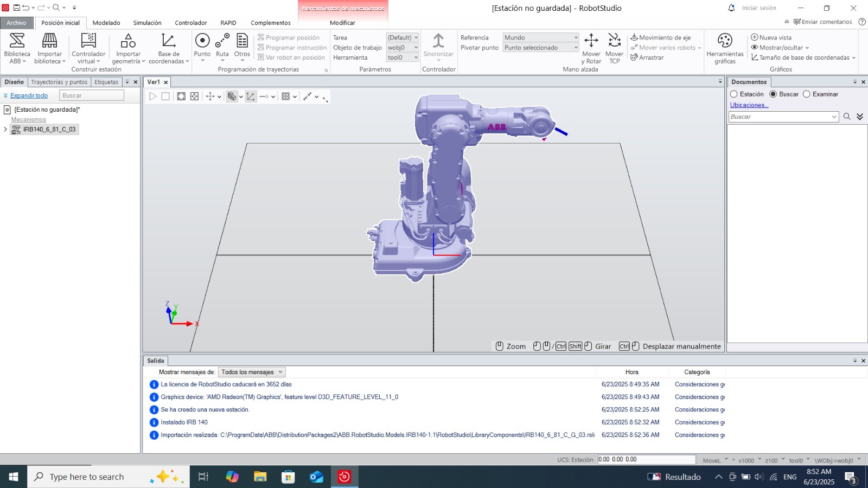Click Importar geometría icon
868x488 pixels.
(x=128, y=48)
